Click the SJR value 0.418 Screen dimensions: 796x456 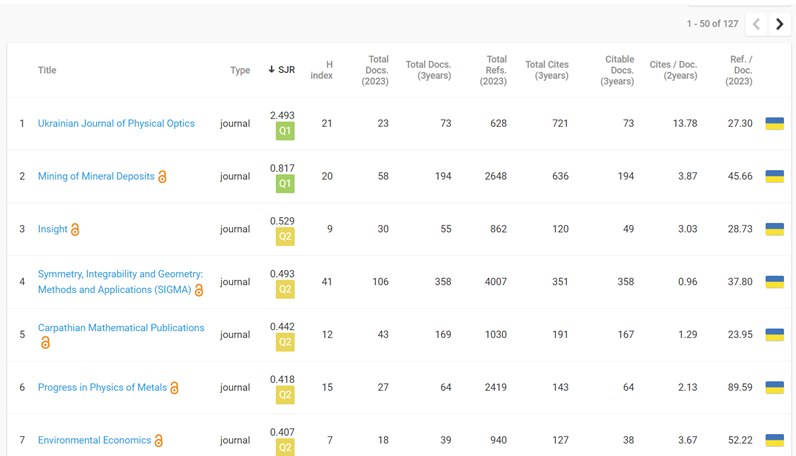282,379
